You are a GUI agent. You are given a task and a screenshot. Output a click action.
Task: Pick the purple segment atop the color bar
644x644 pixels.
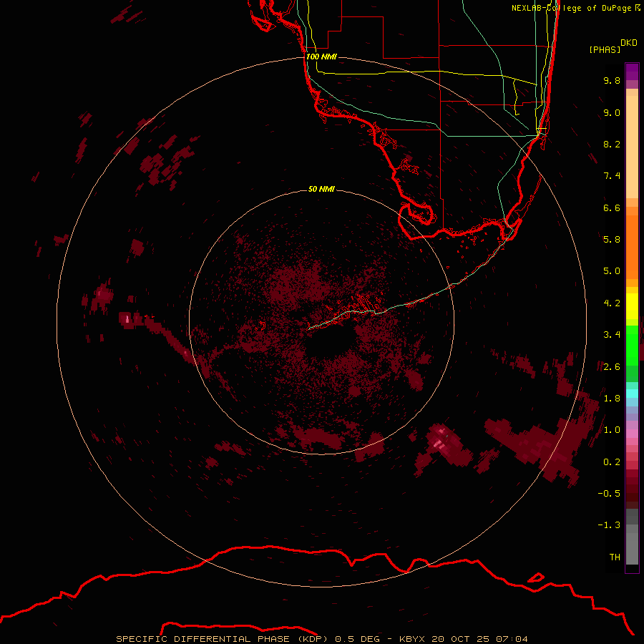[632, 72]
